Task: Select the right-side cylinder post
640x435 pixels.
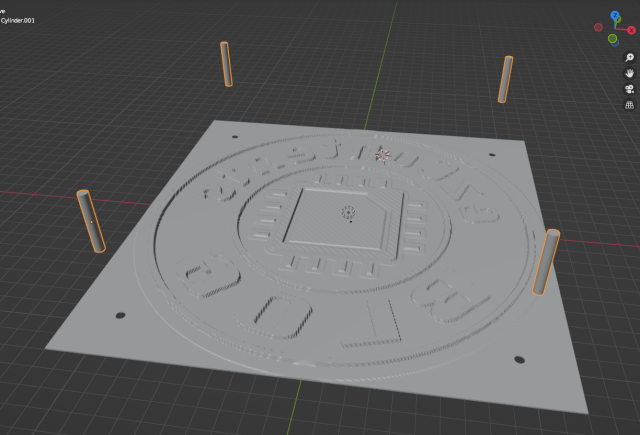Action: (546, 262)
